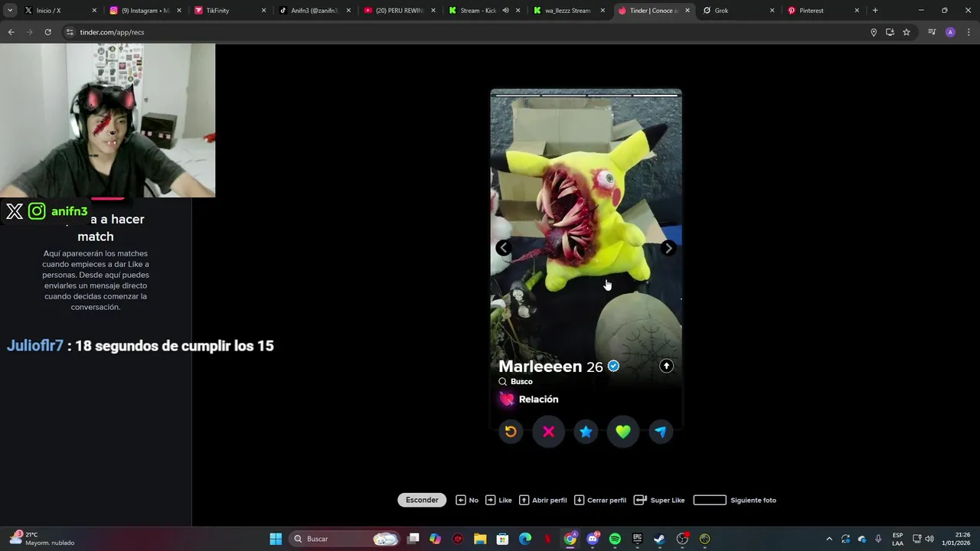Open Discord from the taskbar
Screen dimensions: 980x551
[x=593, y=539]
